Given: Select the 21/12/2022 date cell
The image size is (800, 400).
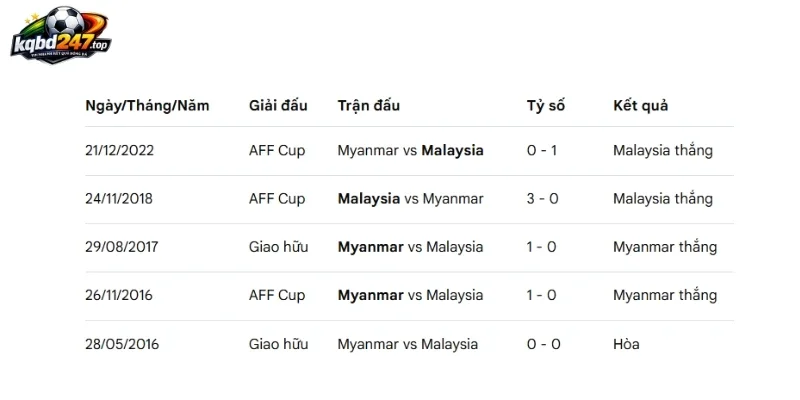Looking at the screenshot, I should [x=119, y=151].
